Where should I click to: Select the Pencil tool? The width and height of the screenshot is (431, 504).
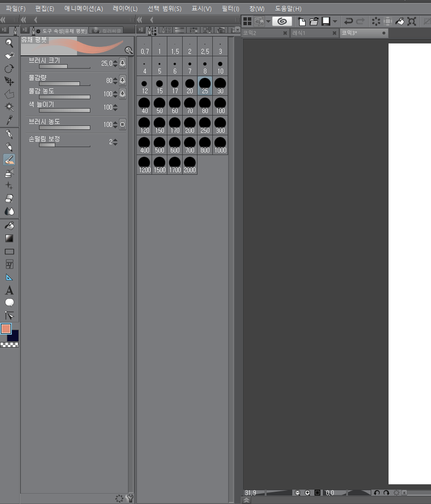9,147
